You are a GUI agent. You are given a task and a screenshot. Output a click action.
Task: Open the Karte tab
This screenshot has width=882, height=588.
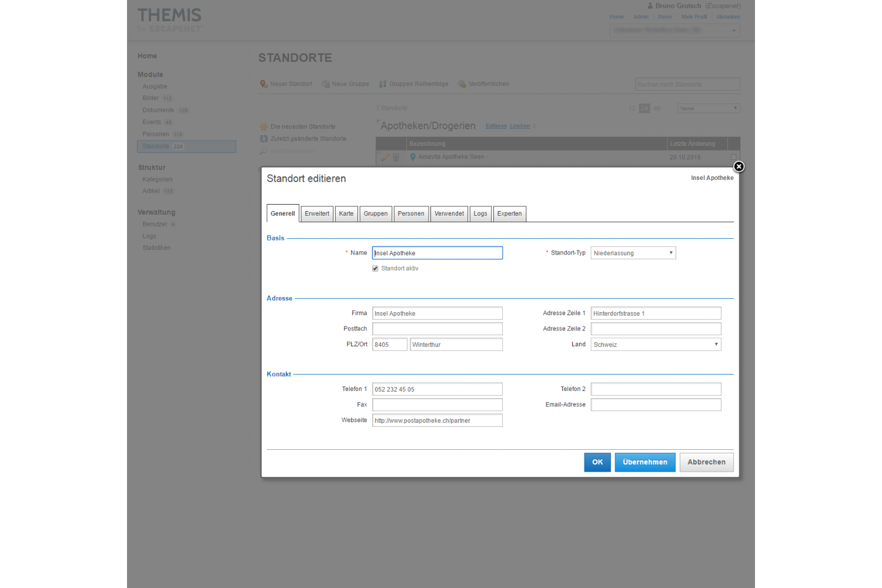(346, 214)
